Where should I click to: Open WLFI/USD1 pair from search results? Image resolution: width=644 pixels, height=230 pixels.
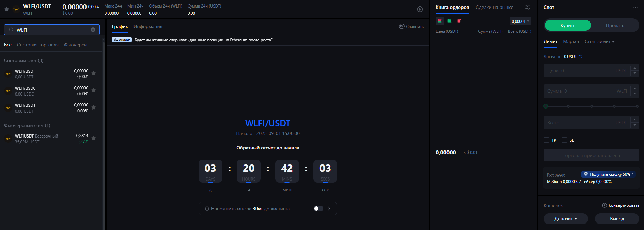click(51, 108)
